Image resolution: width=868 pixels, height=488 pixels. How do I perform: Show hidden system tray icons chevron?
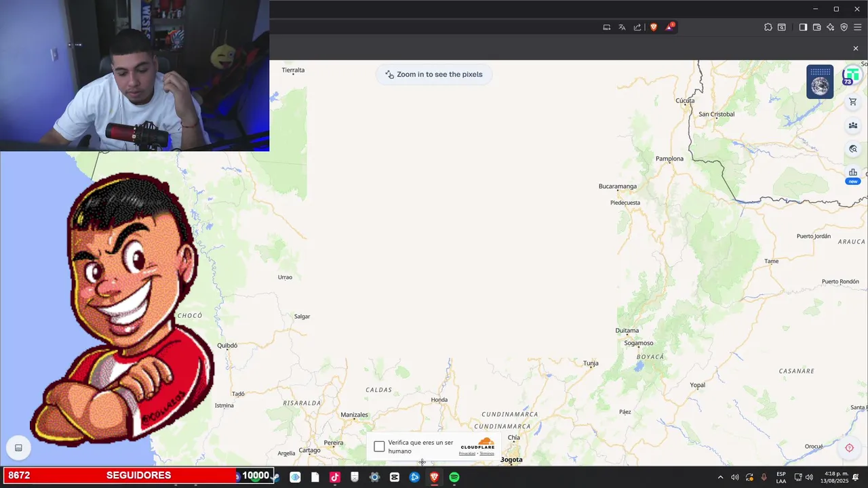tap(720, 477)
